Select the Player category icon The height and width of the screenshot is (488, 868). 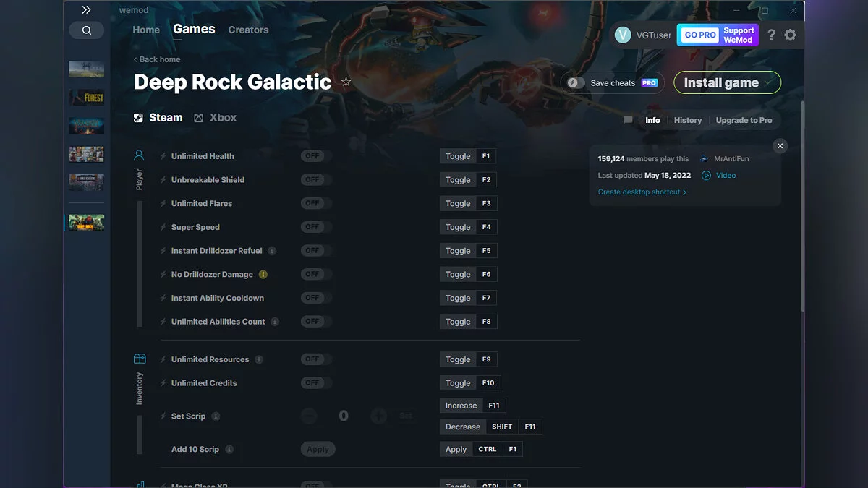(x=139, y=155)
